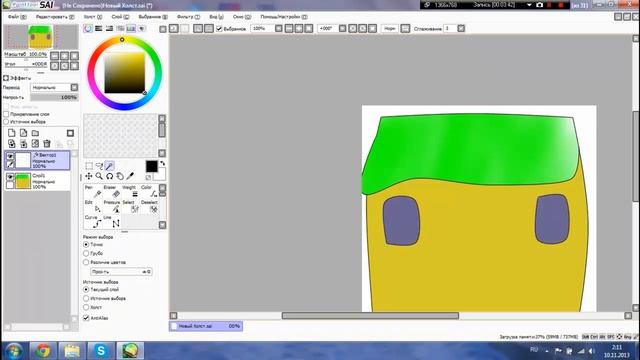Open the Редактировать menu

[x=55, y=17]
